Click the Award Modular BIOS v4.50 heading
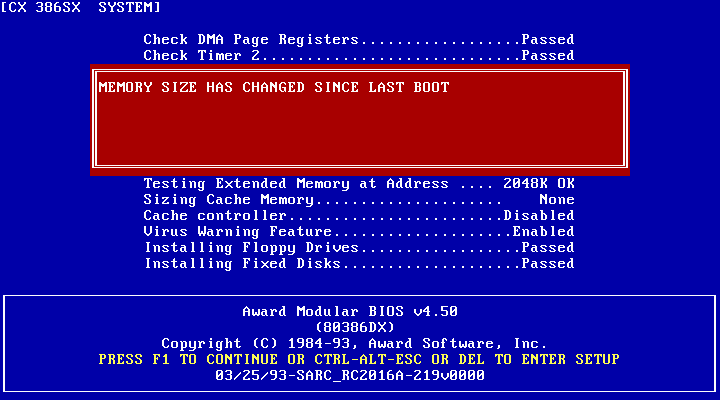The height and width of the screenshot is (400, 720). click(x=350, y=312)
